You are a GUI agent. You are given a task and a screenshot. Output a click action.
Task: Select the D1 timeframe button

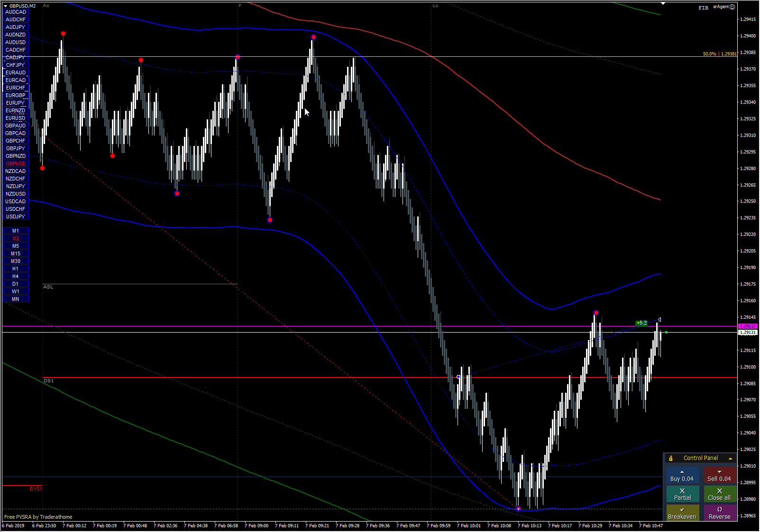[x=16, y=284]
